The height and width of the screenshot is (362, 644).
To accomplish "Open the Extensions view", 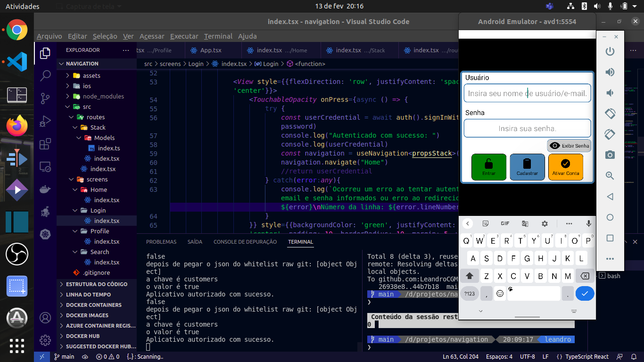I will click(45, 144).
